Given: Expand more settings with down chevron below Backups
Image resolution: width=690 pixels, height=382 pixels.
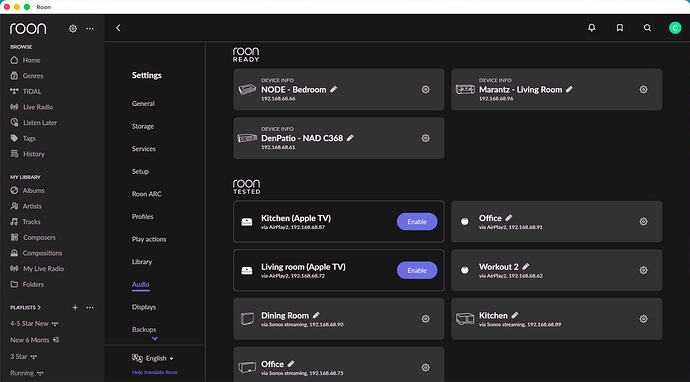Looking at the screenshot, I should point(154,338).
